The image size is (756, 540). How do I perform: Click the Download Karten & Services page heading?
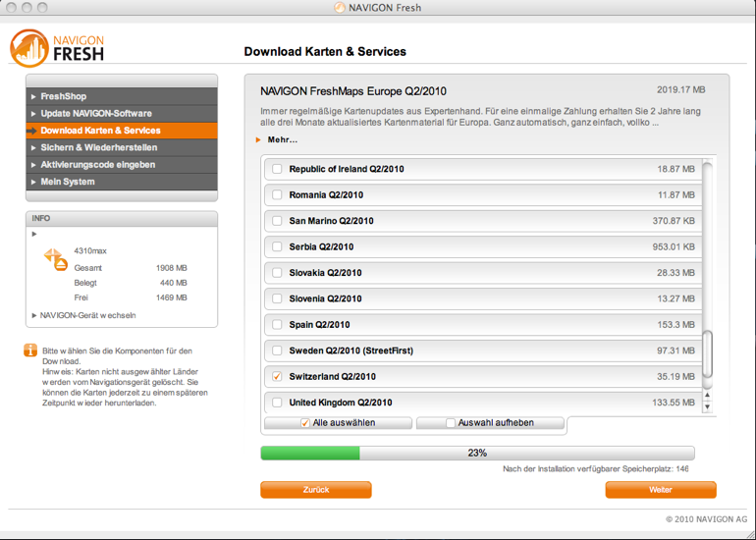pyautogui.click(x=325, y=52)
